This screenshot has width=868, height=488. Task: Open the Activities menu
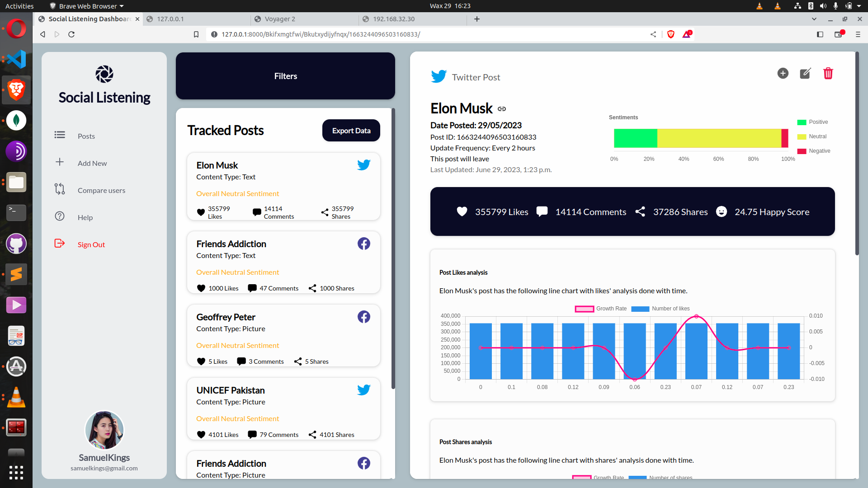pos(19,6)
